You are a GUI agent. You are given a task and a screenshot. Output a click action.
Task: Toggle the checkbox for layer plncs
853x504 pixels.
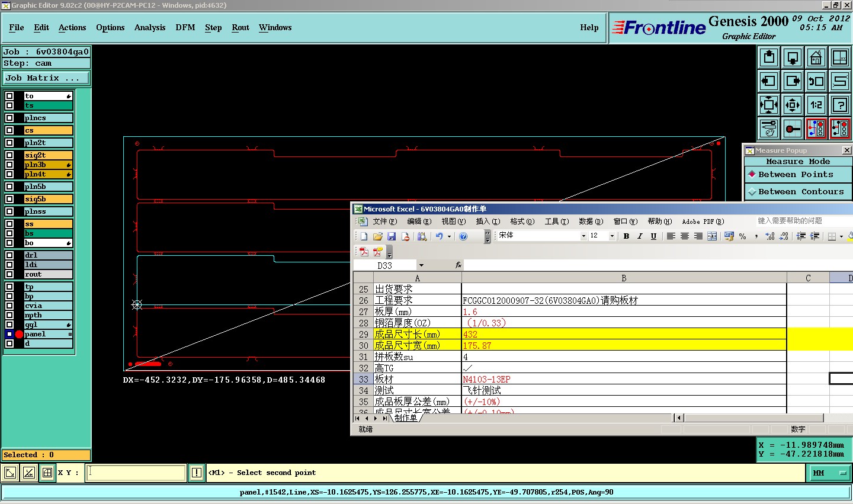click(9, 118)
